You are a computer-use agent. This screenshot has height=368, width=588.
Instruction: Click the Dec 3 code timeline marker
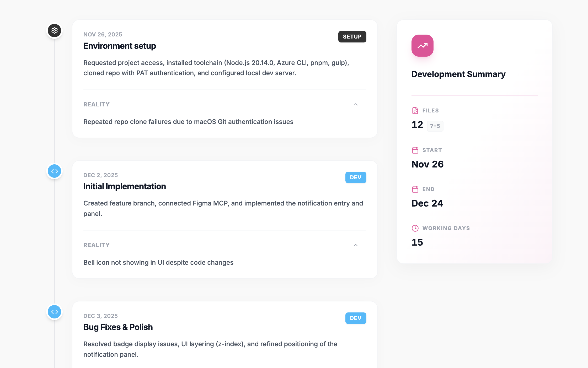click(54, 312)
